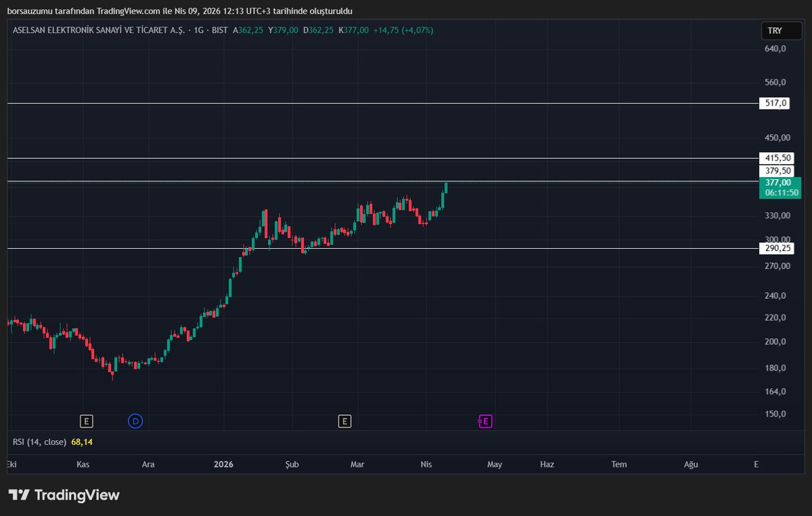This screenshot has width=812, height=516.
Task: Click the RSI (14, close) indicator label
Action: pyautogui.click(x=39, y=442)
